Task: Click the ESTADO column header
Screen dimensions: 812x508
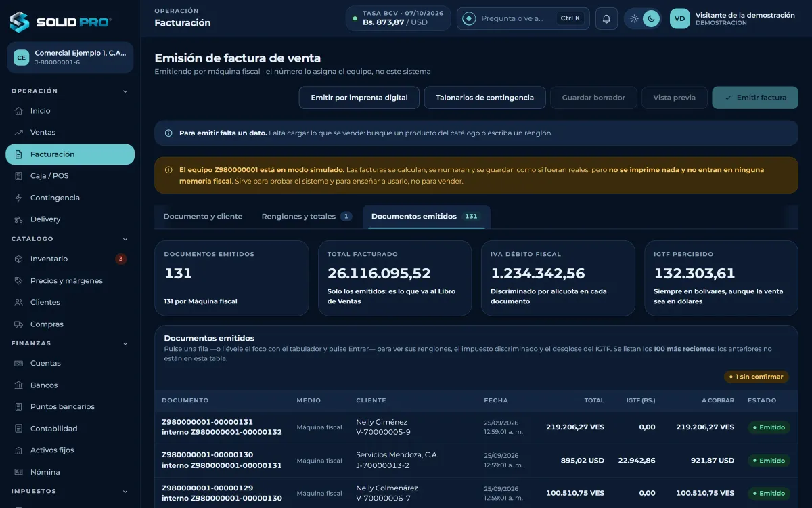Action: pyautogui.click(x=762, y=400)
